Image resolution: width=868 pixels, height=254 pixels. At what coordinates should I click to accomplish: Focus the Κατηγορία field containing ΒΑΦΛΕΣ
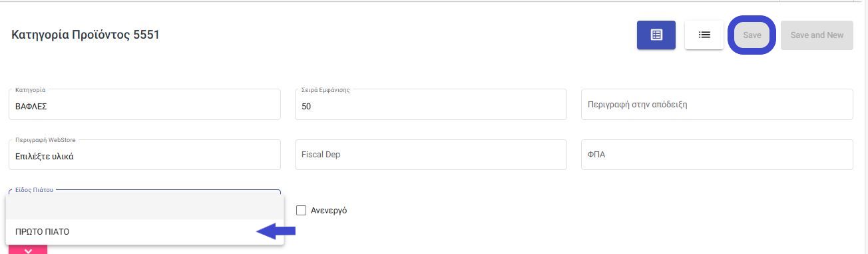pyautogui.click(x=144, y=105)
